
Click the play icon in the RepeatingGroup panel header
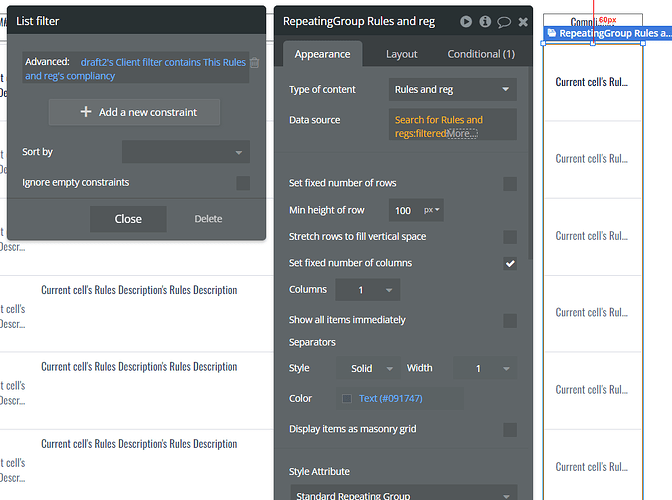[466, 21]
